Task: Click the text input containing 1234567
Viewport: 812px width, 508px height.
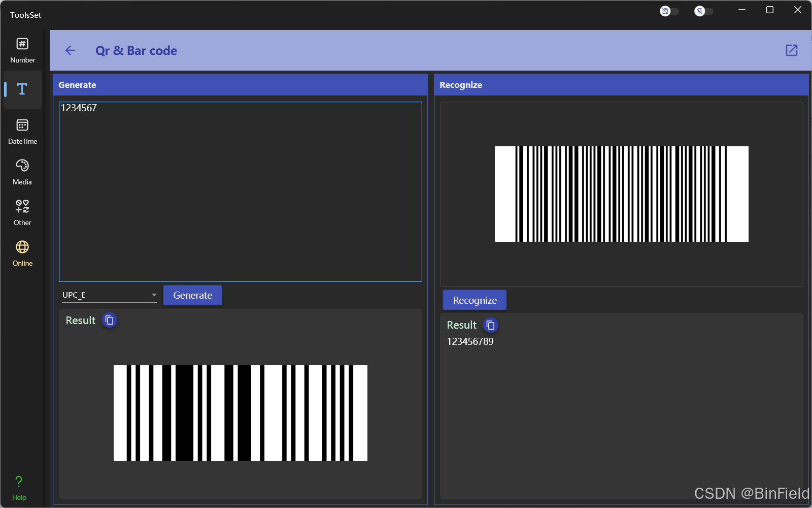Action: tap(241, 192)
